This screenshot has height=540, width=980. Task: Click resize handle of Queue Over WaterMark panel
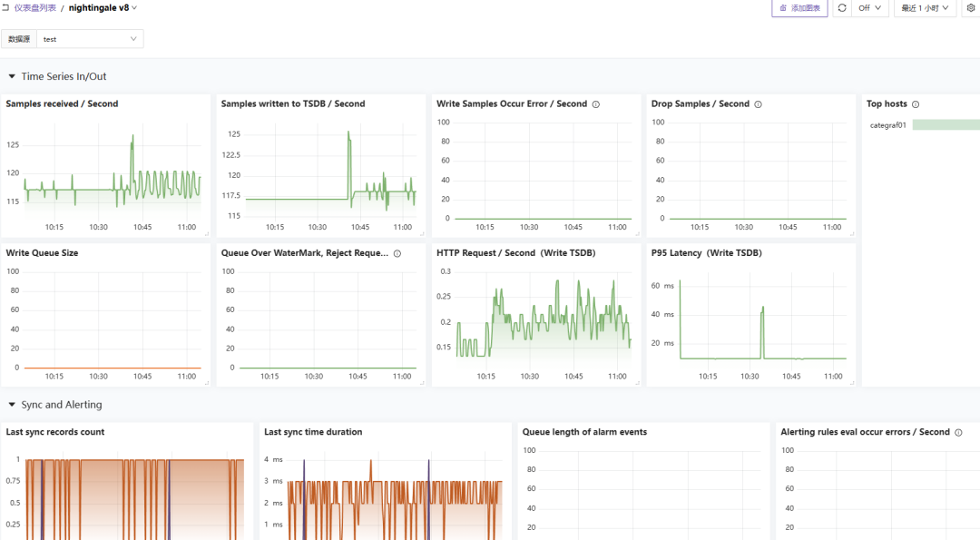coord(422,383)
